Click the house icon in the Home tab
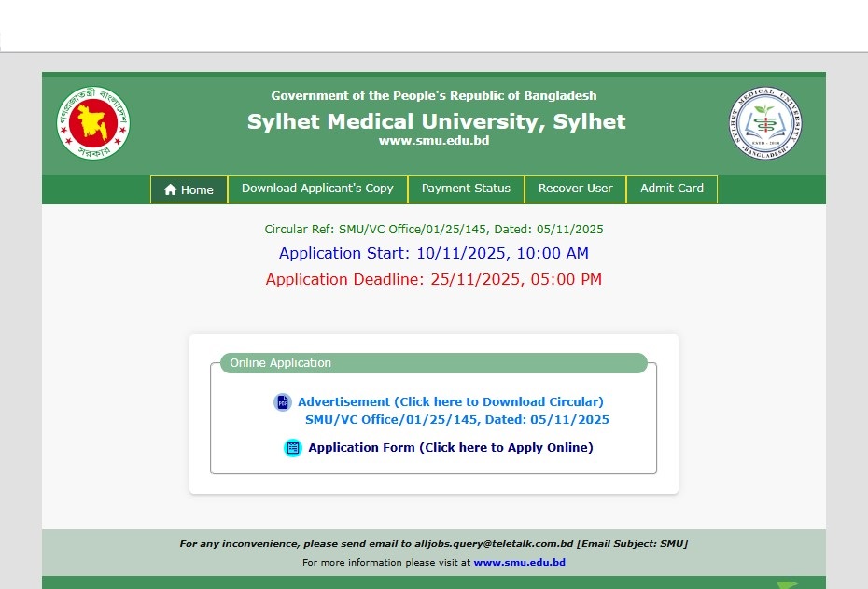 [x=170, y=189]
